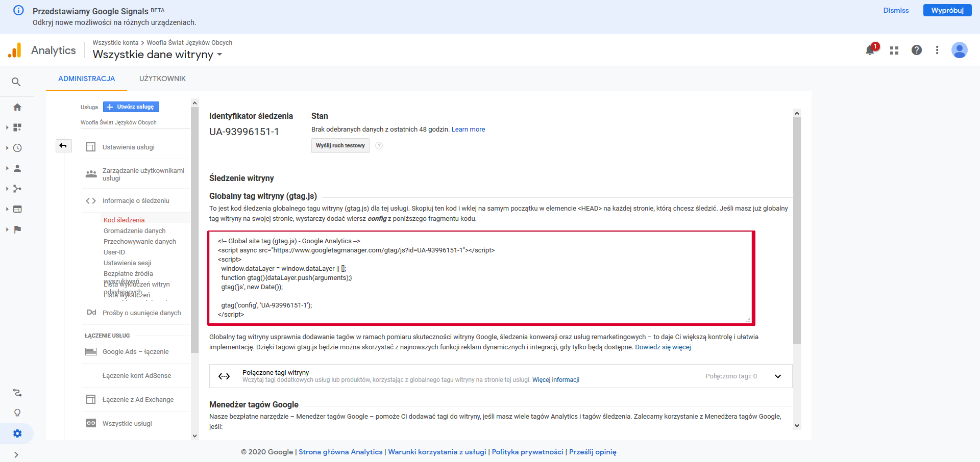Open Łączenie kont AdSense
Image resolution: width=980 pixels, height=462 pixels.
(136, 376)
